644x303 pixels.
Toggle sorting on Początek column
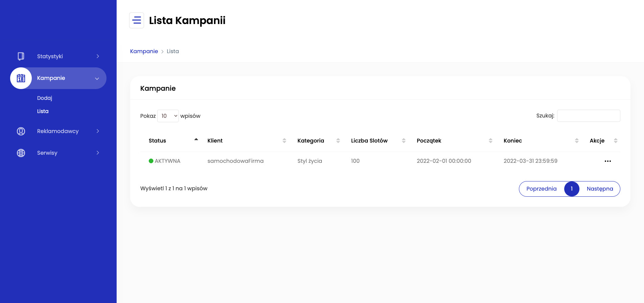tap(490, 140)
